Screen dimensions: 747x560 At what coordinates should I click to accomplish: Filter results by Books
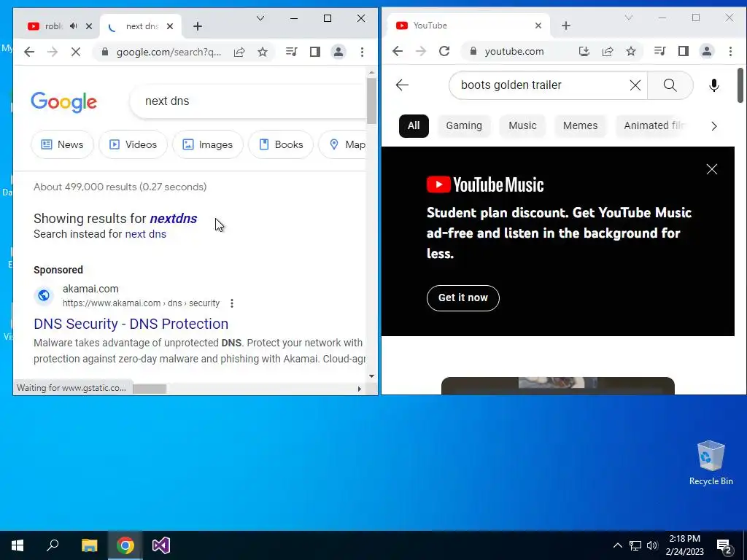click(281, 144)
